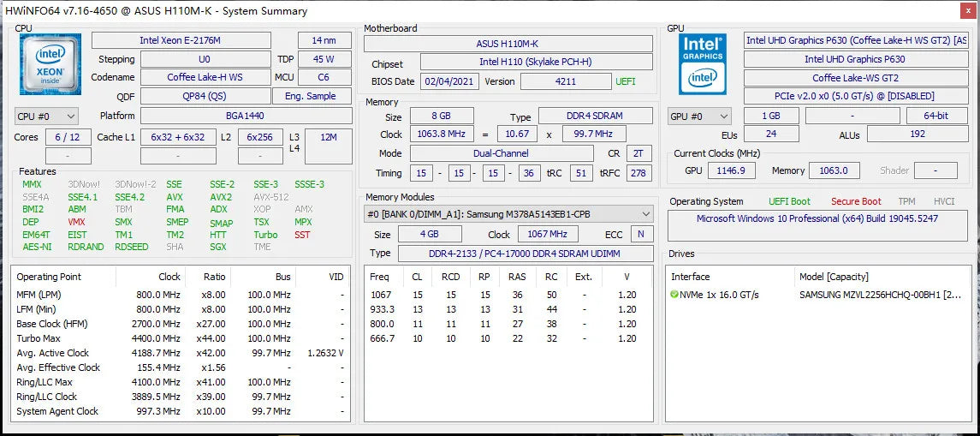
Task: Click the AVX-512 feature label
Action: tap(270, 197)
